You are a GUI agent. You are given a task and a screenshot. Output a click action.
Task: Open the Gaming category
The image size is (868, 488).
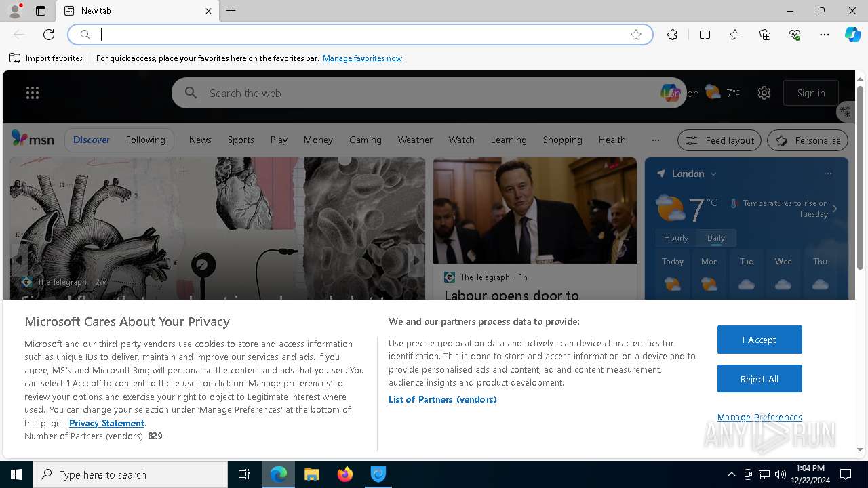pos(366,140)
